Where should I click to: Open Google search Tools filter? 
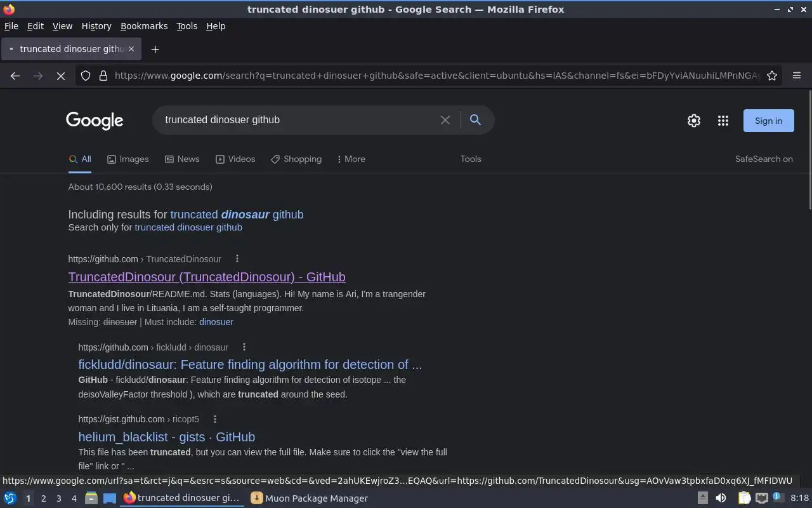471,159
